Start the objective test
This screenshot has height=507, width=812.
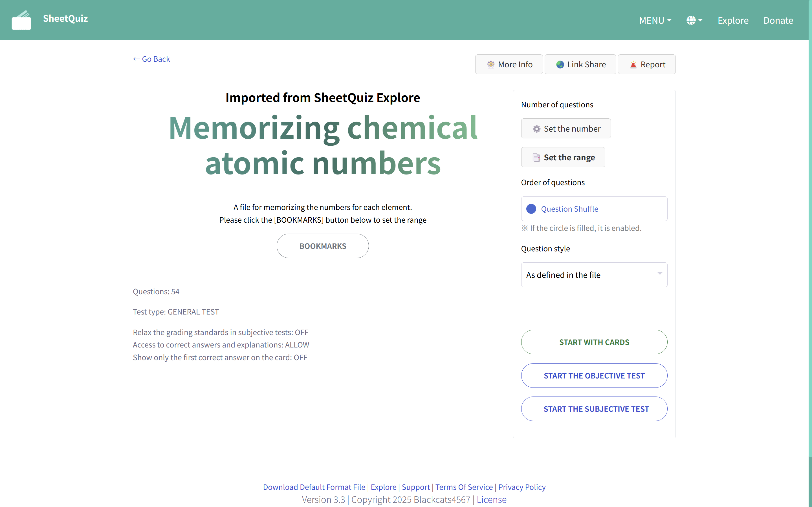pyautogui.click(x=594, y=376)
